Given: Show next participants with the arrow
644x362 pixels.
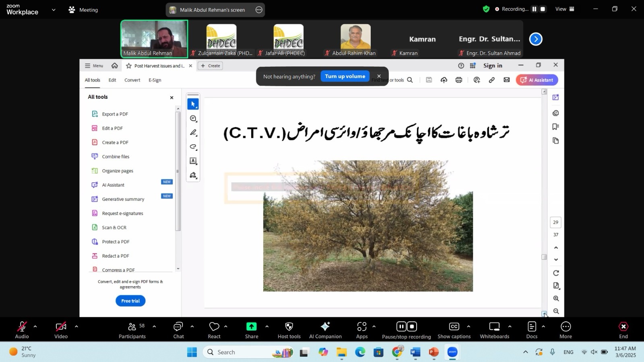Looking at the screenshot, I should [x=535, y=39].
